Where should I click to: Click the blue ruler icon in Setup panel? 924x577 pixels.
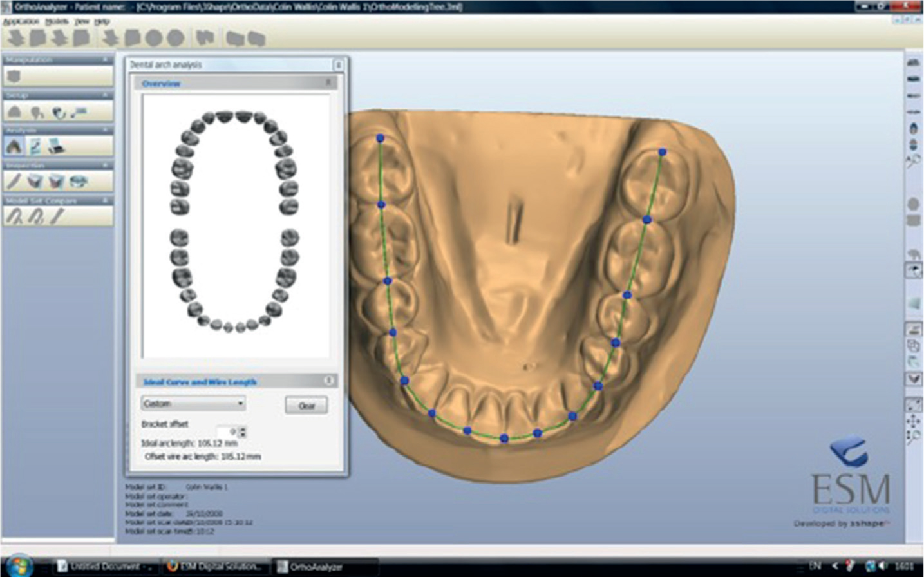(x=79, y=112)
